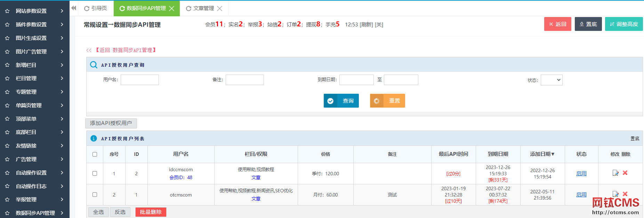Click the orange 重置 button
644x218 pixels.
(x=387, y=101)
